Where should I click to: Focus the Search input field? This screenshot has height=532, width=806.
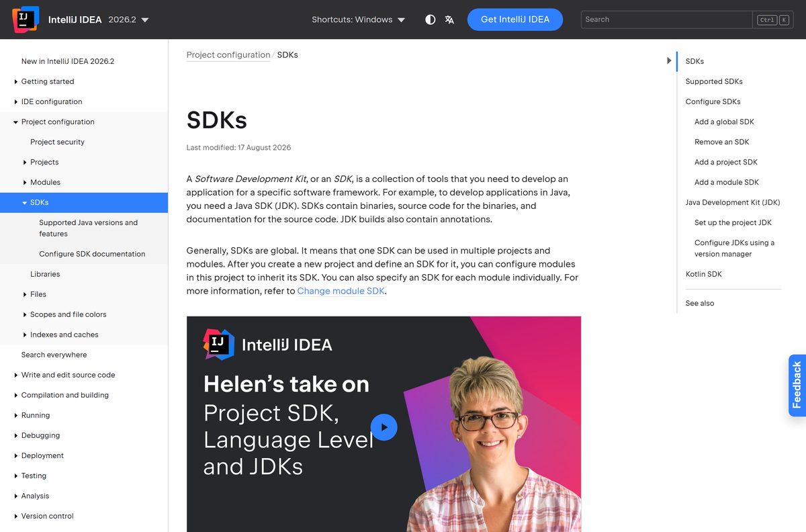tap(666, 19)
